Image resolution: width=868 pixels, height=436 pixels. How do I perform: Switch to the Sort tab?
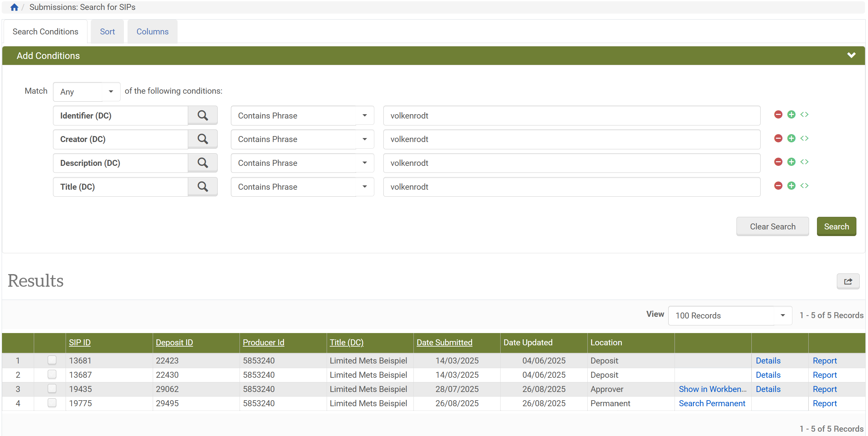point(107,31)
